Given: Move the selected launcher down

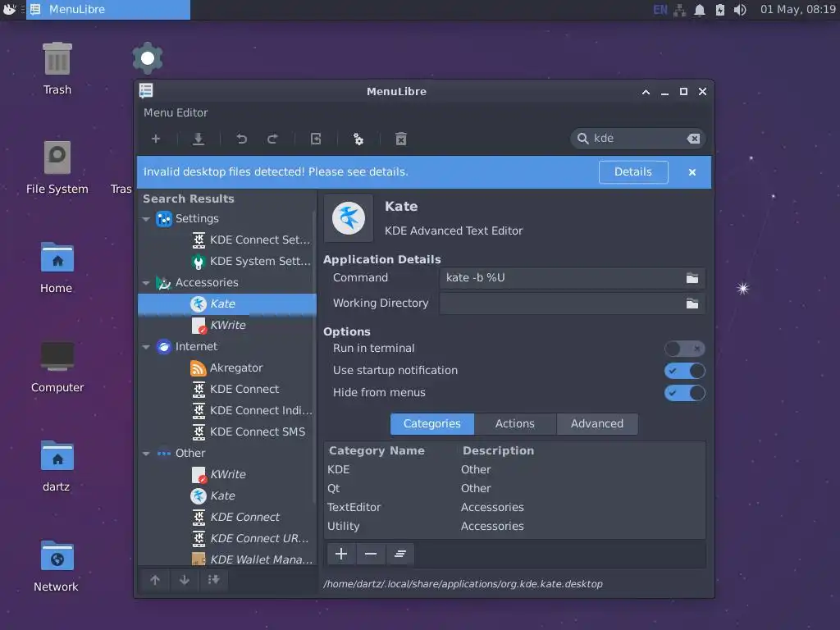Looking at the screenshot, I should pos(185,580).
